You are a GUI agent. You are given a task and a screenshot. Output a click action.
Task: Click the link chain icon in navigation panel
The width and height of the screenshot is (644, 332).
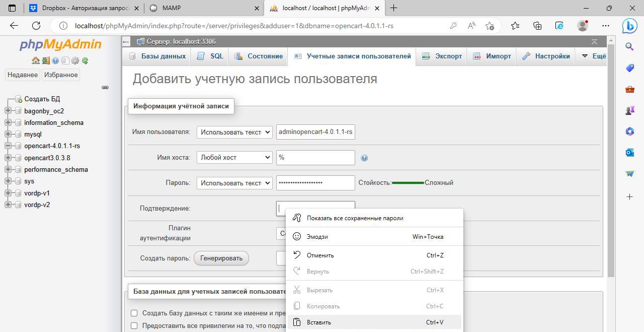105,88
